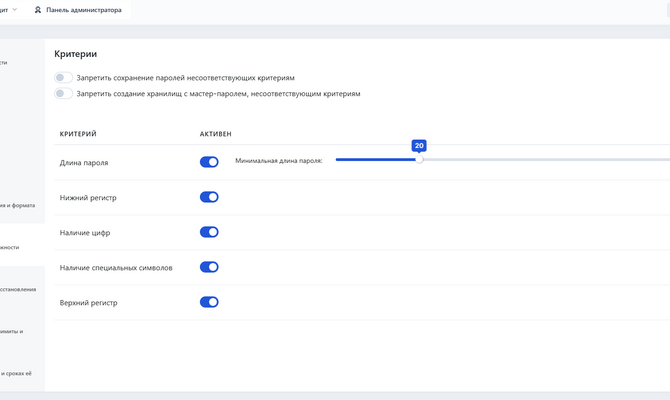670x400 pixels.
Task: Click the "Критерий" column header
Action: click(x=78, y=134)
